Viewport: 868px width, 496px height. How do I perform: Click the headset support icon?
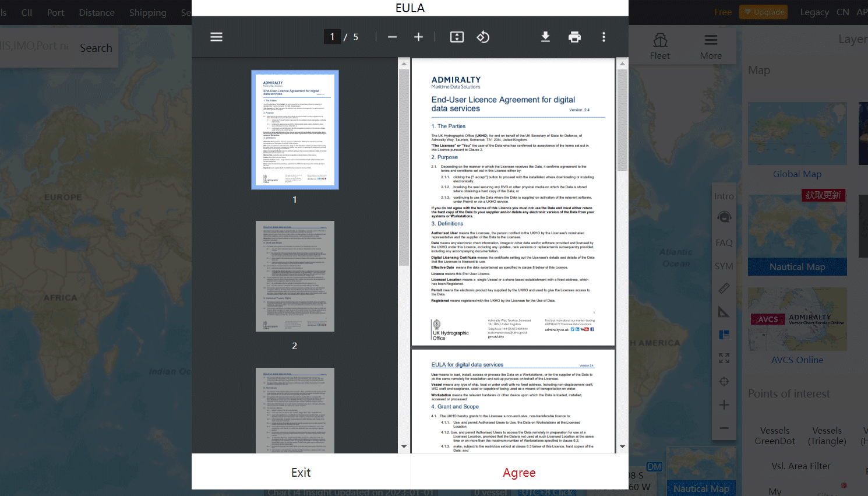click(724, 217)
